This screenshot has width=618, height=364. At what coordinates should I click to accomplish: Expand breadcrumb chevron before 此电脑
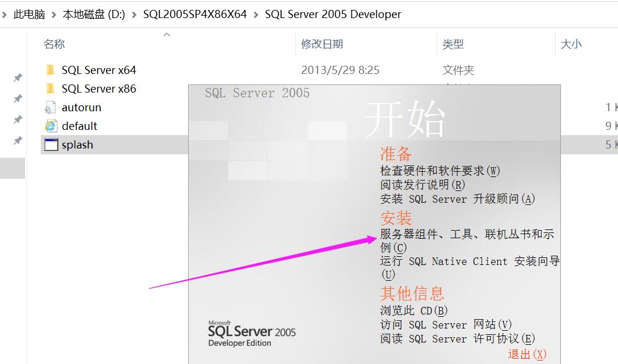point(4,15)
